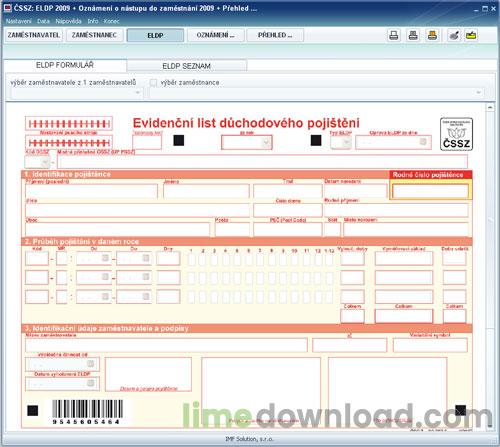Expand the výběr zaměstnance dropdown list
This screenshot has width=500, height=447.
coord(479,93)
